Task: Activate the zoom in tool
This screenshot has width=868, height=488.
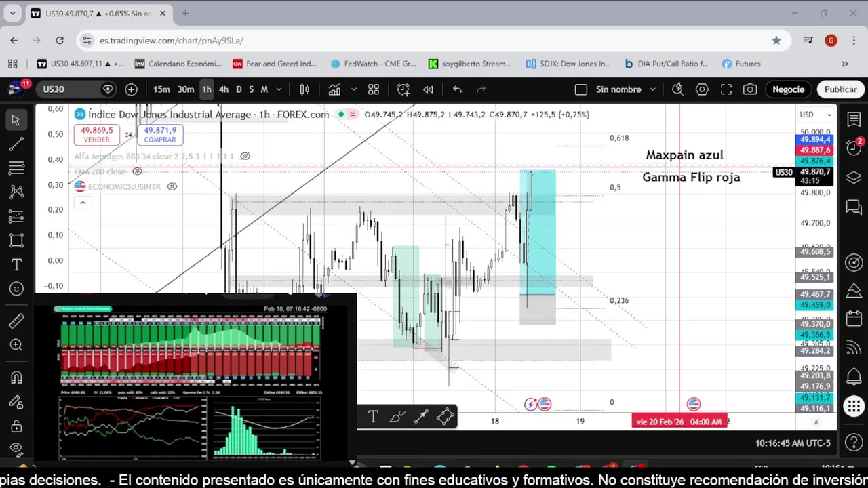Action: pyautogui.click(x=16, y=346)
